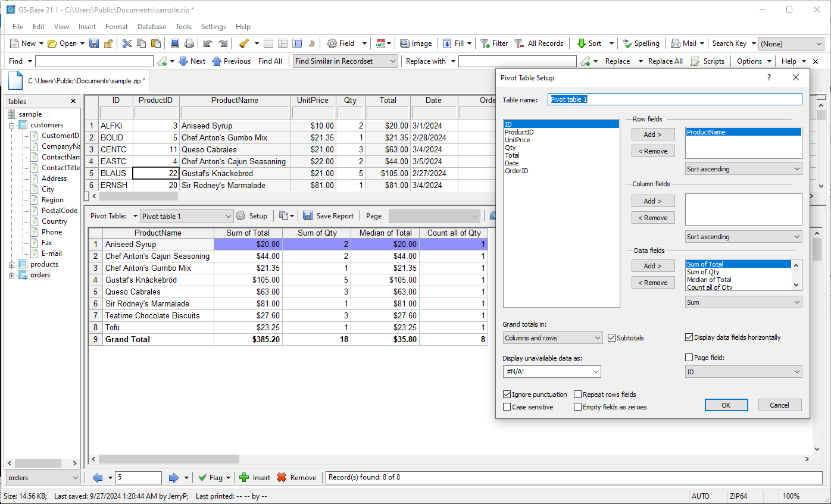Click the blue Find Next arrow
Viewport: 831px width, 504px height.
[x=183, y=61]
